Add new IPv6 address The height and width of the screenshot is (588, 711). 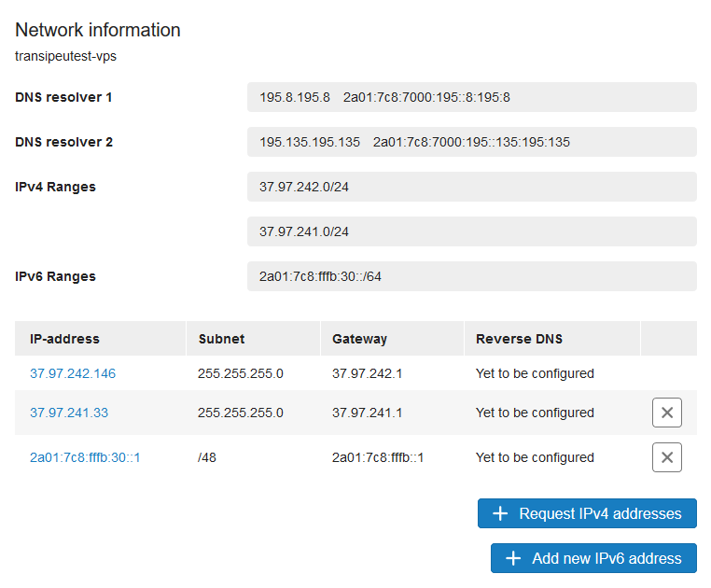[593, 558]
